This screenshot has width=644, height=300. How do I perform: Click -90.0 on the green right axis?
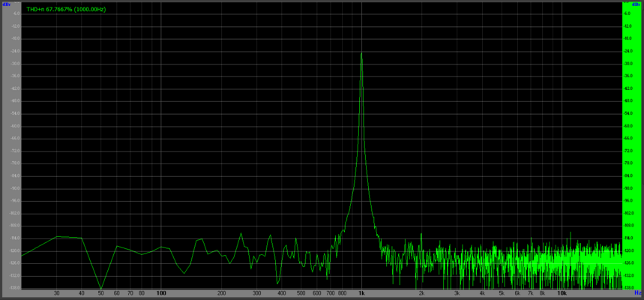(627, 188)
